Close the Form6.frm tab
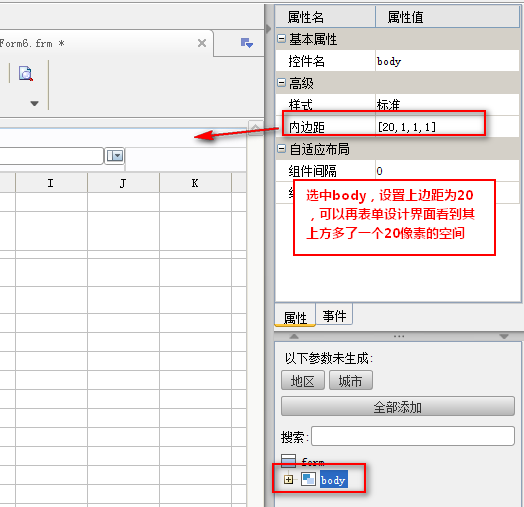The image size is (524, 507). pos(202,43)
